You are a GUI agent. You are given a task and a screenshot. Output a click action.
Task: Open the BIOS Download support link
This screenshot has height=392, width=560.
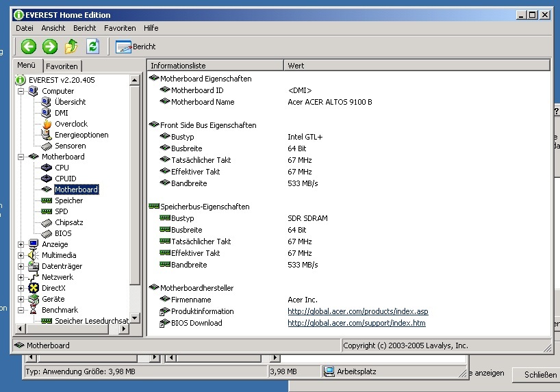pos(357,323)
